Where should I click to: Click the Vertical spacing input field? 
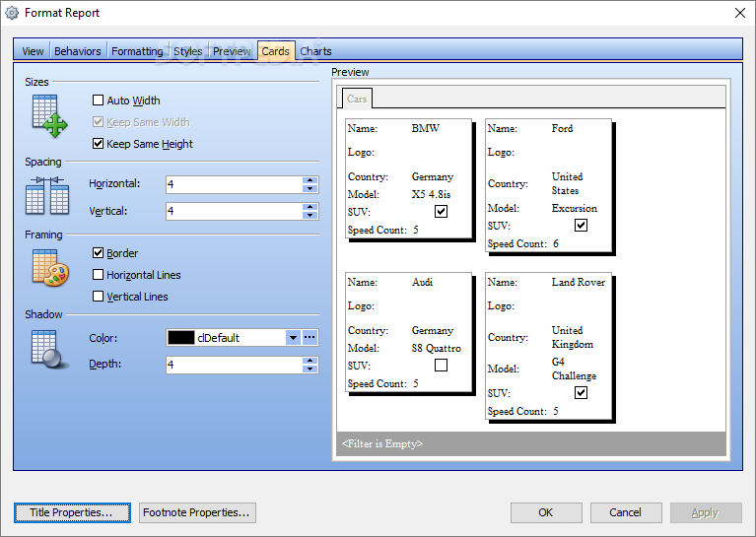[x=235, y=211]
